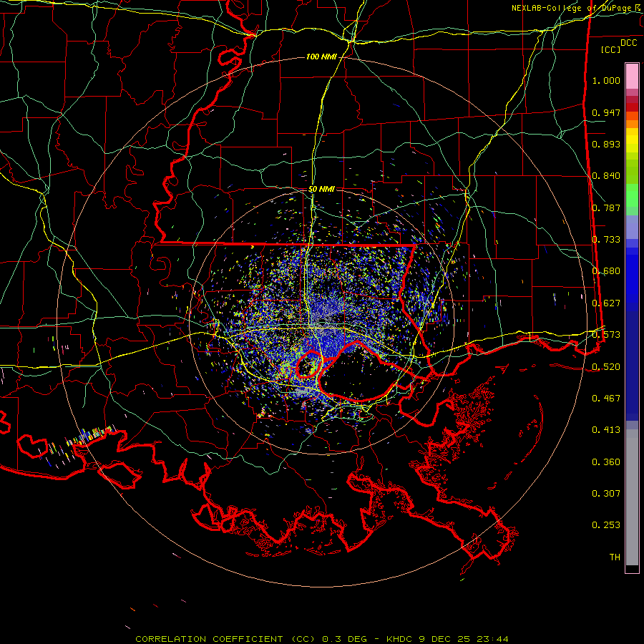
Task: Click the 0.307 legend value
Action: point(606,494)
